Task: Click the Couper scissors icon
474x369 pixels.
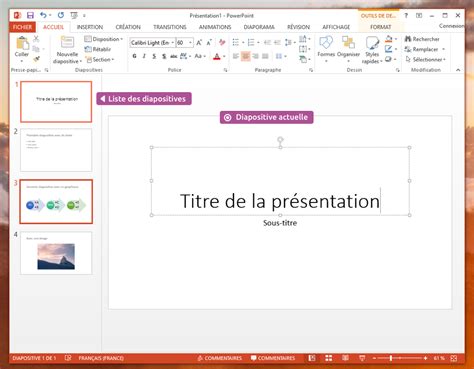Action: click(36, 39)
